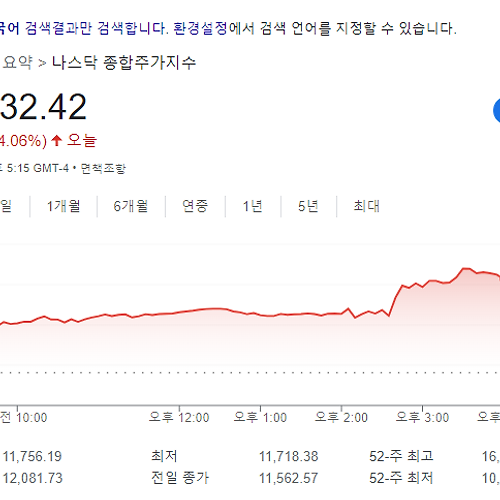Click 나스닥 종합주가지수 breadcrumb title

[x=124, y=62]
